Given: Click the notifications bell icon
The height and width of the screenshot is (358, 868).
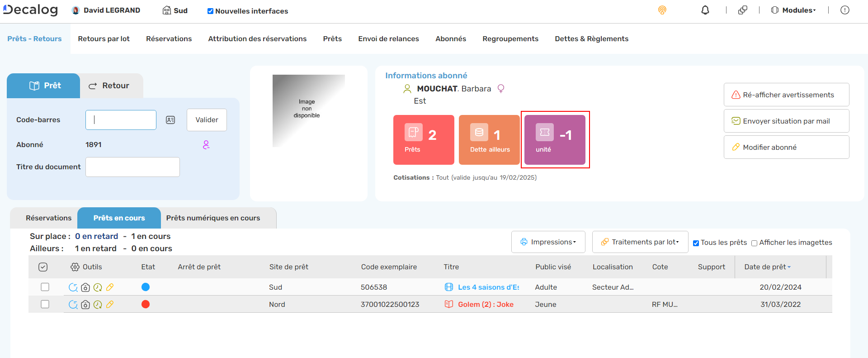Looking at the screenshot, I should coord(705,10).
